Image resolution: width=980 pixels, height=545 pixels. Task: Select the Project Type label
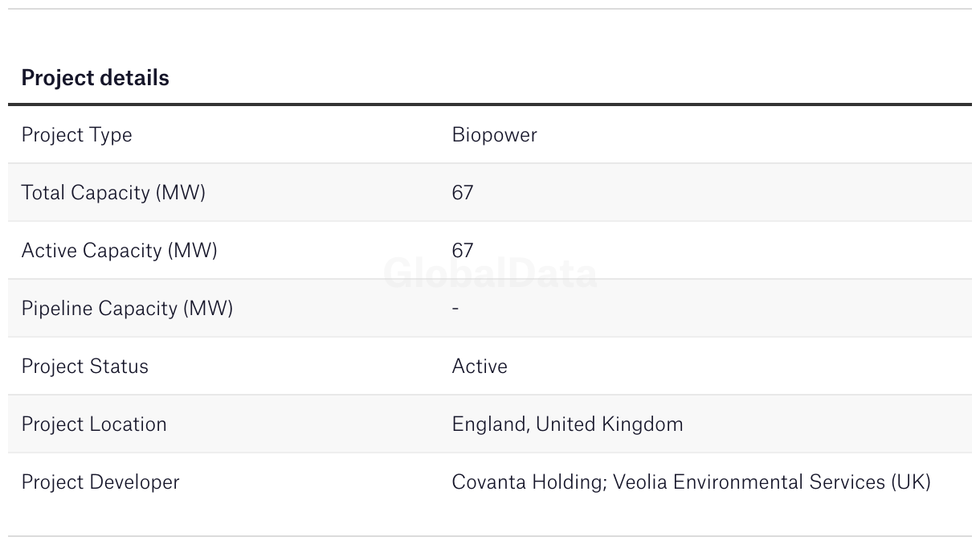(76, 135)
